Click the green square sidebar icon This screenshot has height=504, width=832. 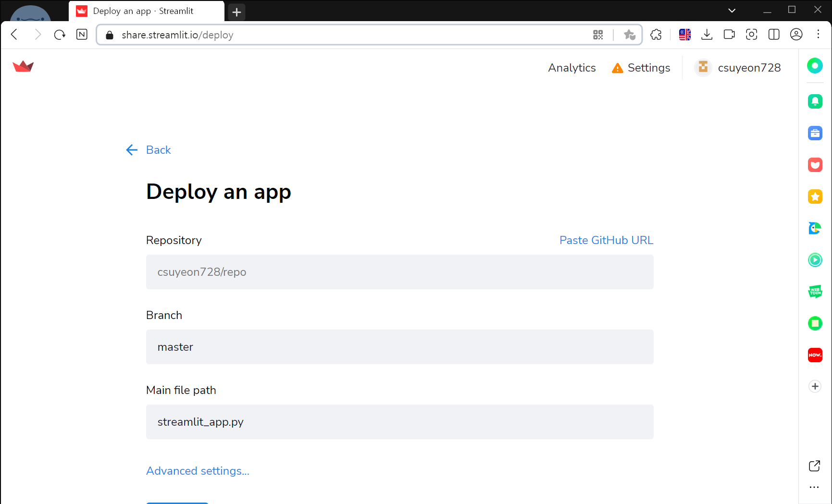(x=815, y=323)
